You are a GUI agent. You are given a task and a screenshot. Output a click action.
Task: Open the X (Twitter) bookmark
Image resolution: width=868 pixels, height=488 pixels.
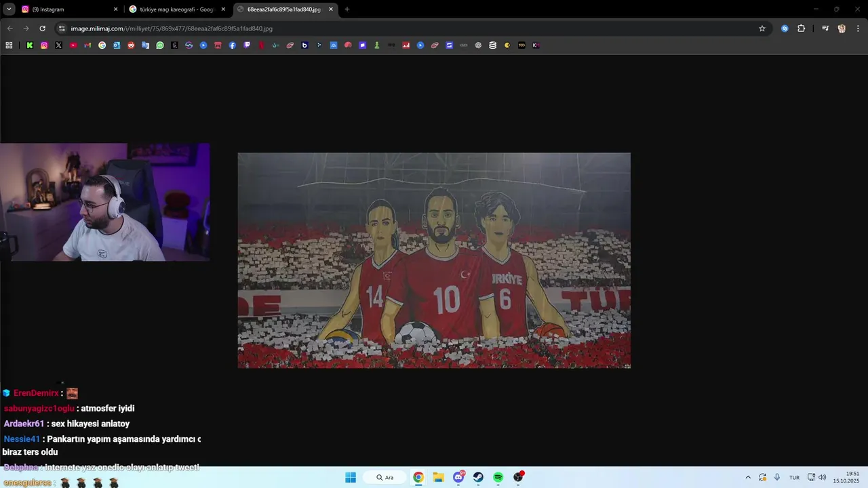pos(58,45)
